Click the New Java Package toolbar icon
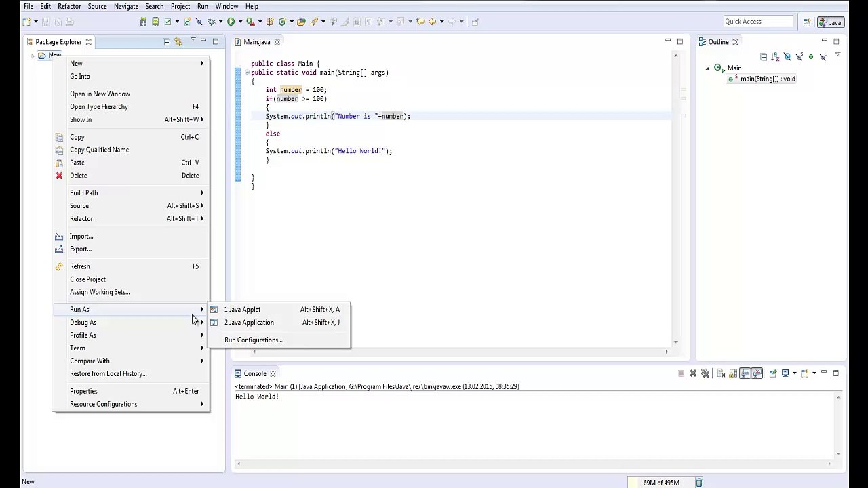The image size is (868, 488). tap(270, 22)
